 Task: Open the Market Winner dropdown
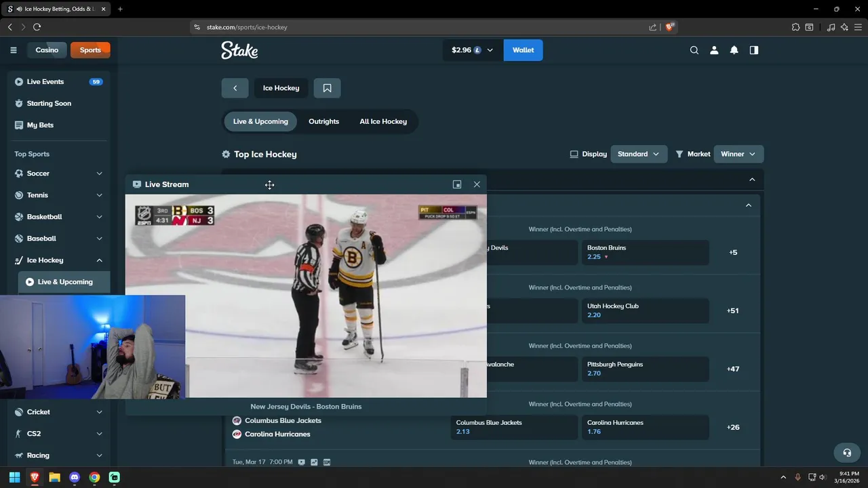pyautogui.click(x=738, y=155)
